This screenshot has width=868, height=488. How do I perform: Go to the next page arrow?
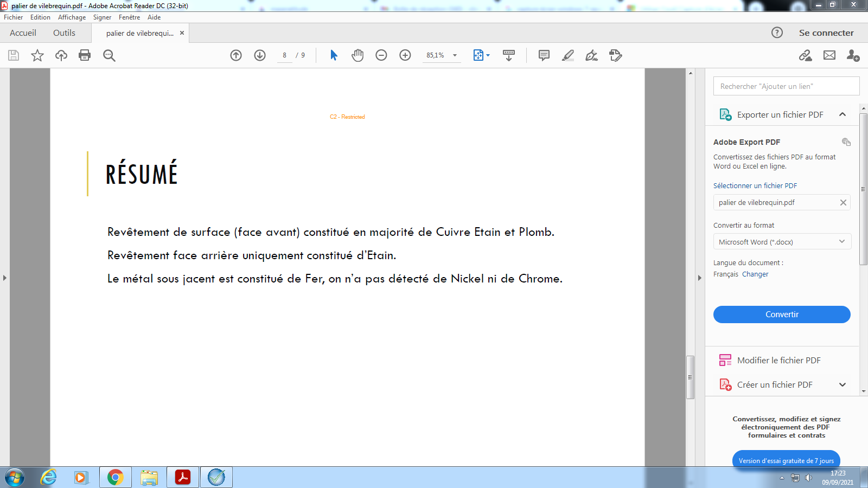tap(260, 55)
